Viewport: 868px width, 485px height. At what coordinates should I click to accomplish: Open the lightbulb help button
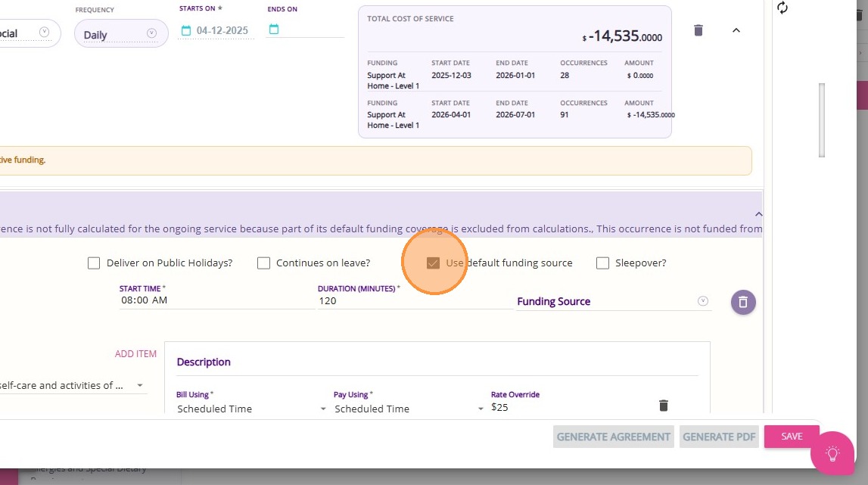[x=832, y=453]
